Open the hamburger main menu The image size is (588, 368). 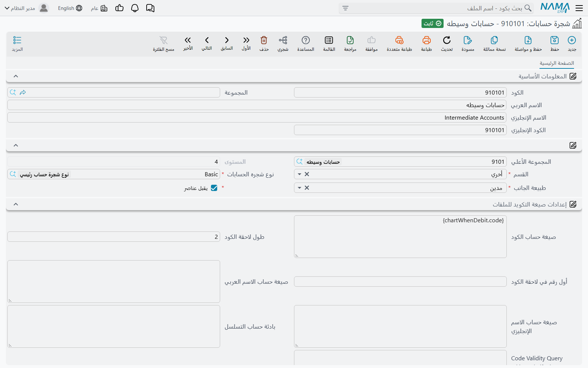pyautogui.click(x=579, y=8)
